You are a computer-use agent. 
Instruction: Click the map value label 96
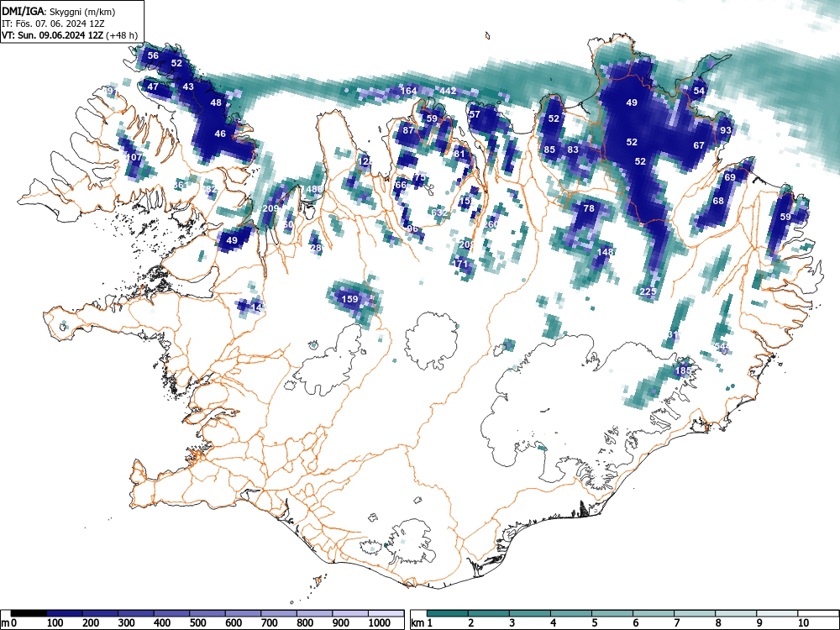(x=412, y=228)
